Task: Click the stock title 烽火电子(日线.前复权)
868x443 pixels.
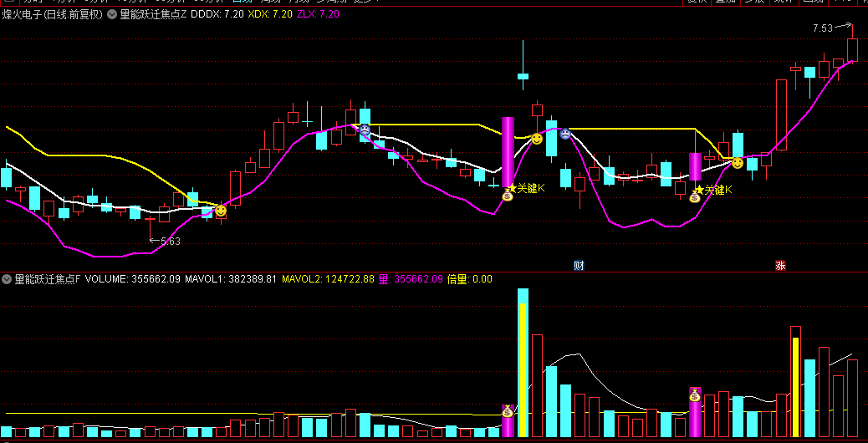Action: [x=53, y=14]
